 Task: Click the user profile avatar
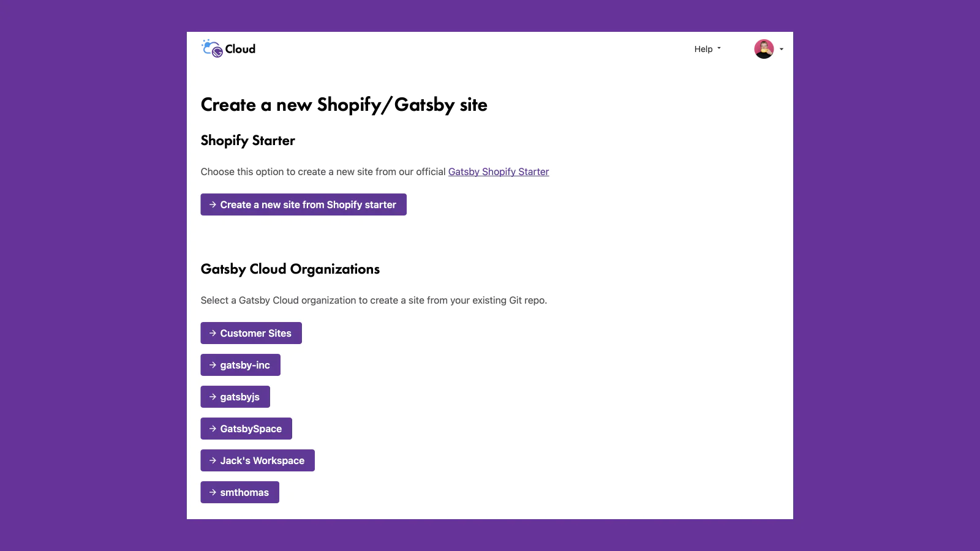click(764, 49)
